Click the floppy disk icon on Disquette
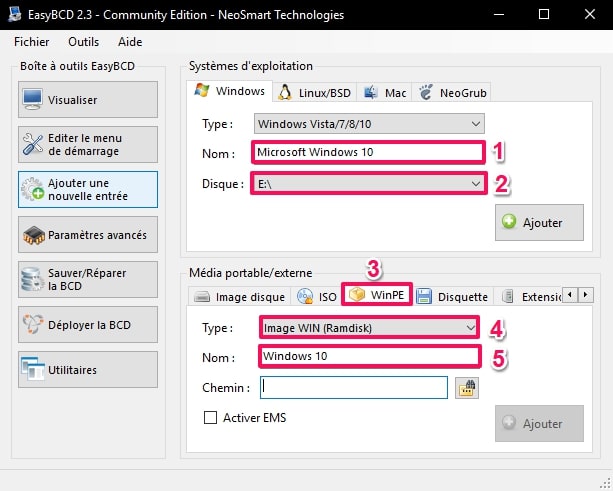This screenshot has height=491, width=613. click(424, 297)
